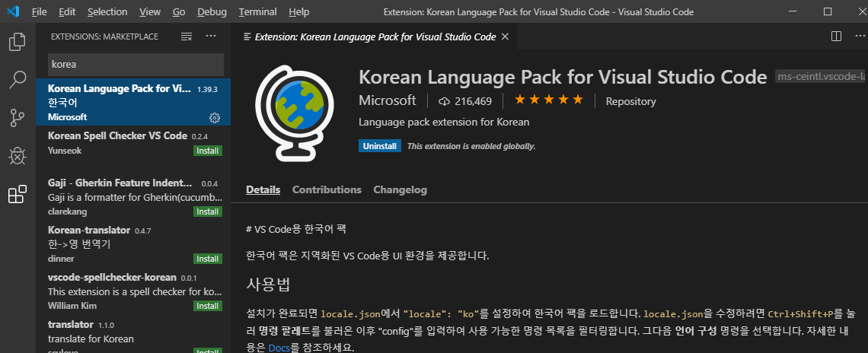Open the Debug view with bug icon
Image resolution: width=868 pixels, height=353 pixels.
coord(18,156)
